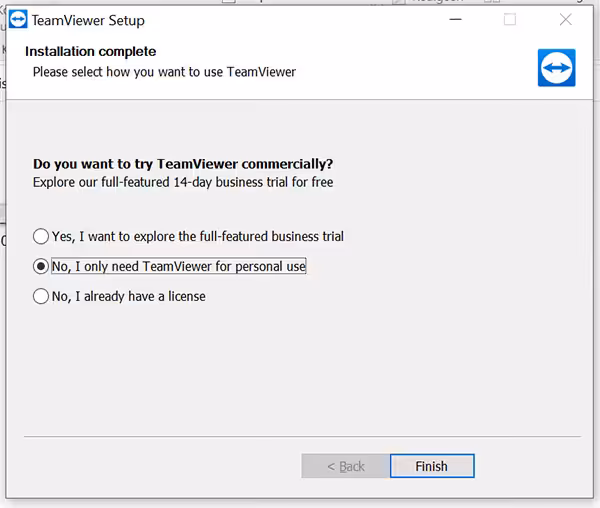Click the 'Installation complete' heading
The height and width of the screenshot is (508, 600).
click(x=91, y=52)
